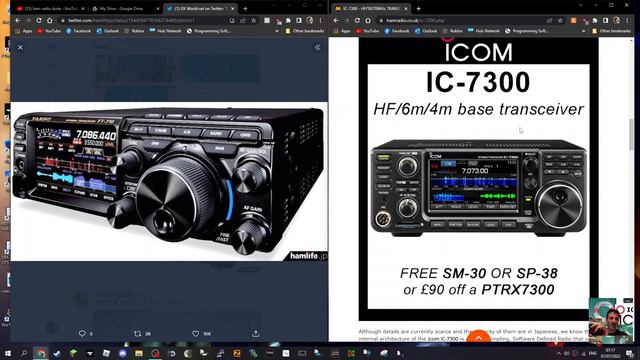Select the DX World.net Twitter tab

pyautogui.click(x=200, y=8)
